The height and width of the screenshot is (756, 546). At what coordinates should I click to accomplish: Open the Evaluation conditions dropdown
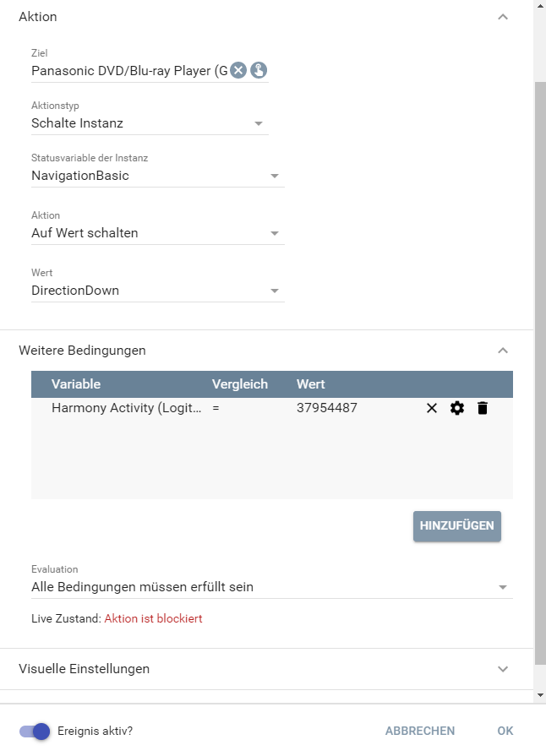click(x=271, y=586)
